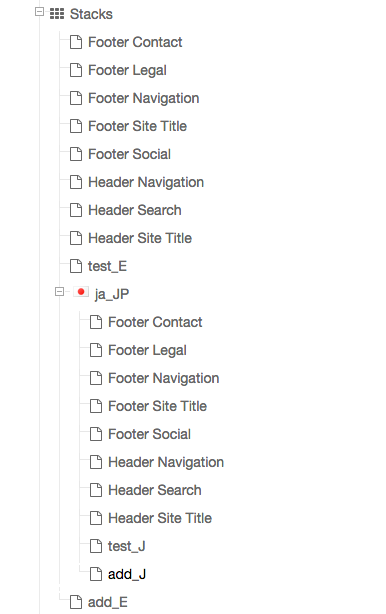Click the Japan flag icon beside ja_JP
Screen dimensions: 386x614
coord(81,292)
